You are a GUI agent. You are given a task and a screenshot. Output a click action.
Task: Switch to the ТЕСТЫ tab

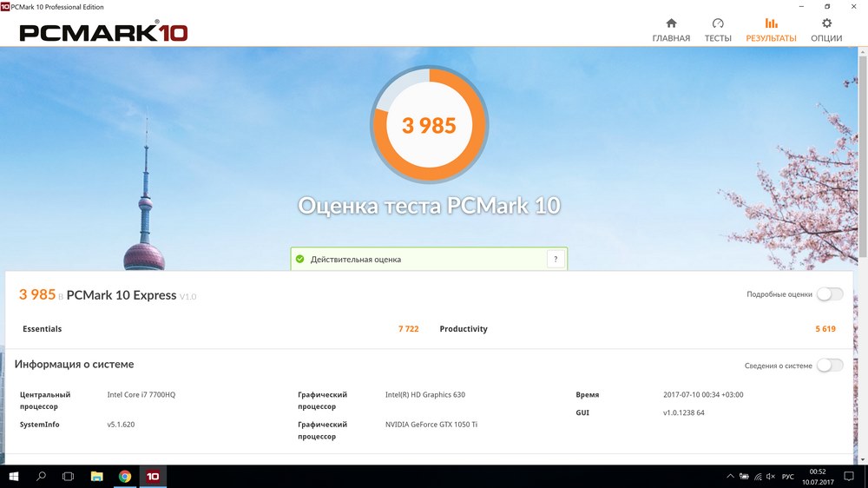point(718,30)
